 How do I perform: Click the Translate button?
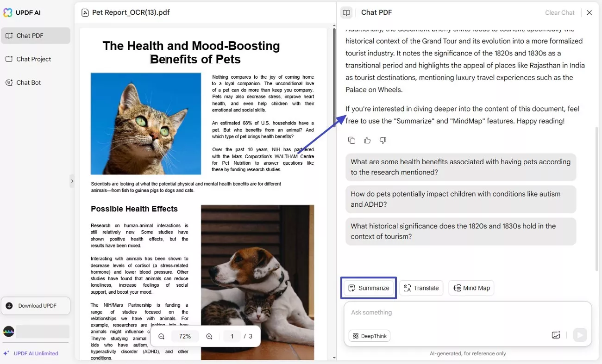click(x=421, y=288)
